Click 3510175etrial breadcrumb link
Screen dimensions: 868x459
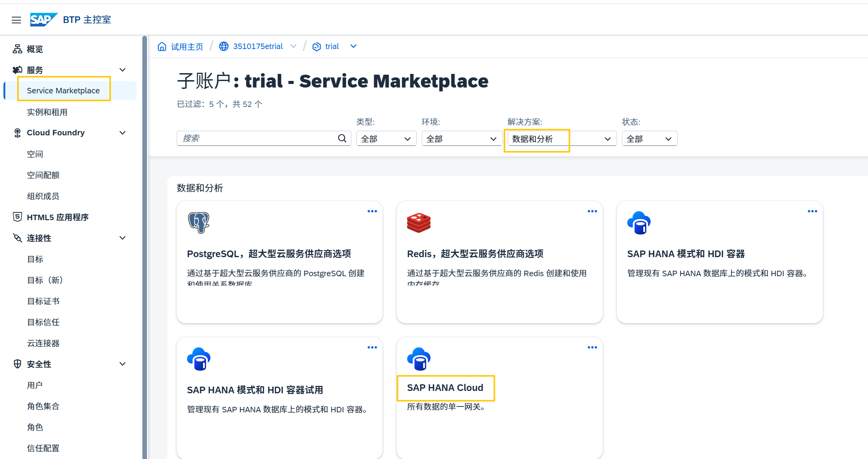point(258,47)
